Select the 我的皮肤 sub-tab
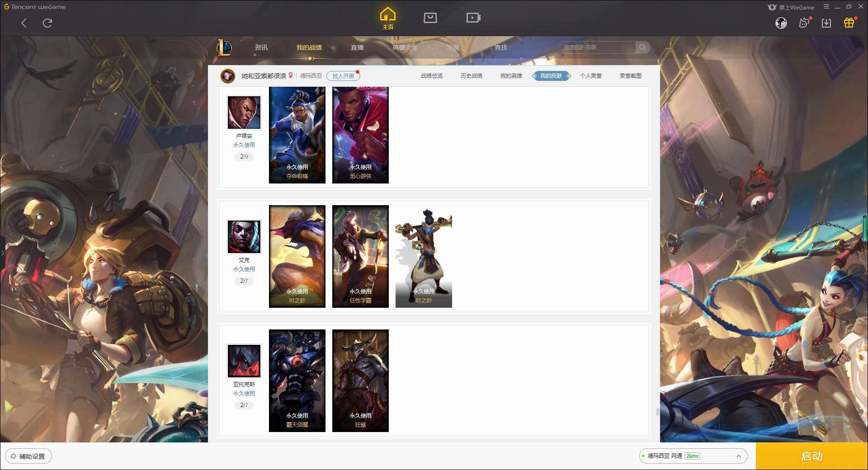 coord(551,76)
